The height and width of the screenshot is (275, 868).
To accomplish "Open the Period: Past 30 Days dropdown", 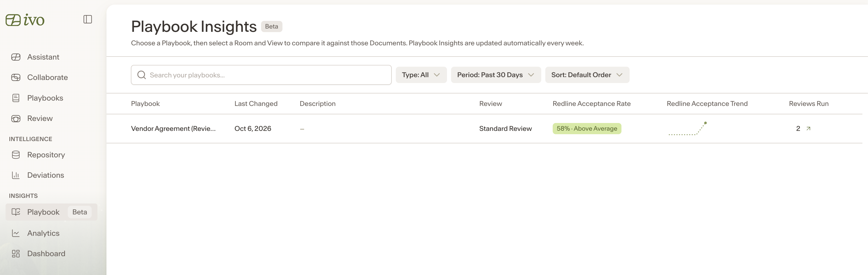I will click(496, 75).
